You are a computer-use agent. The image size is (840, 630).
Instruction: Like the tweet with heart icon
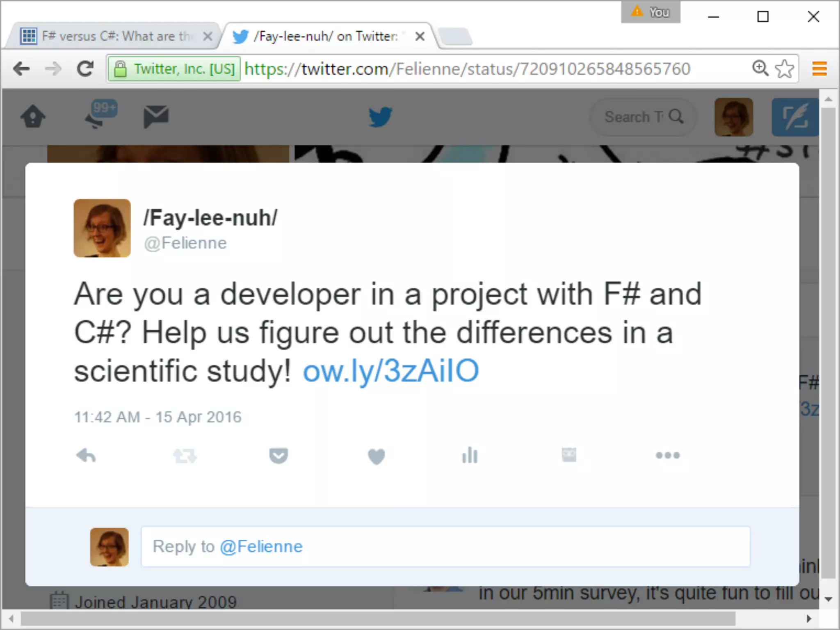pyautogui.click(x=377, y=456)
